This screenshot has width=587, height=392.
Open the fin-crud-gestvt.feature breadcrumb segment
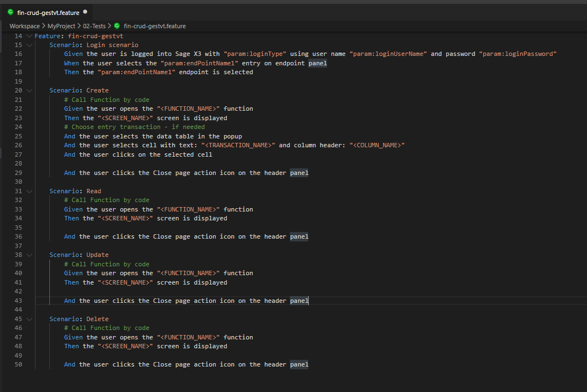coord(155,26)
